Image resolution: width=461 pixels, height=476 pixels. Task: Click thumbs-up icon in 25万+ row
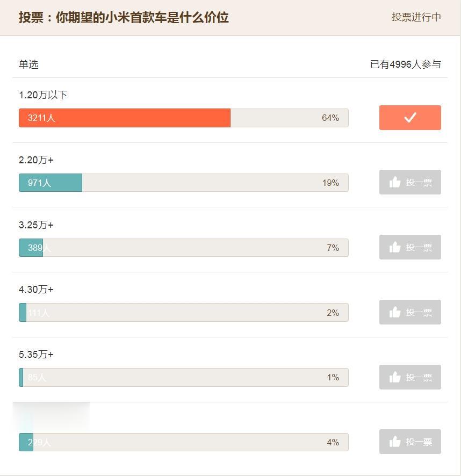pyautogui.click(x=395, y=247)
